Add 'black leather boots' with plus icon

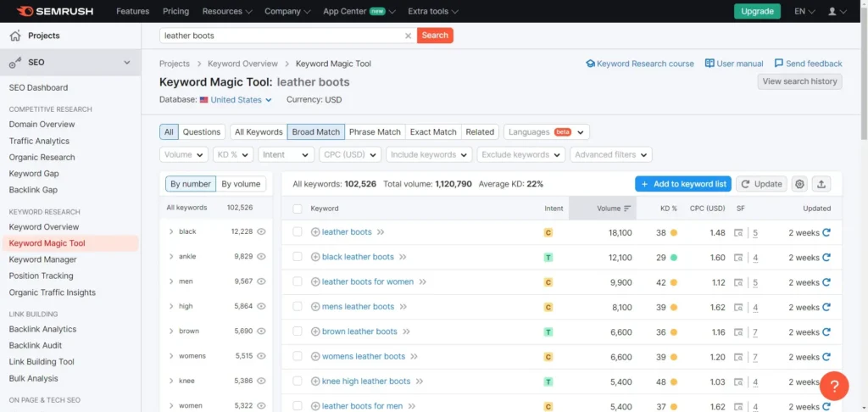click(x=315, y=257)
